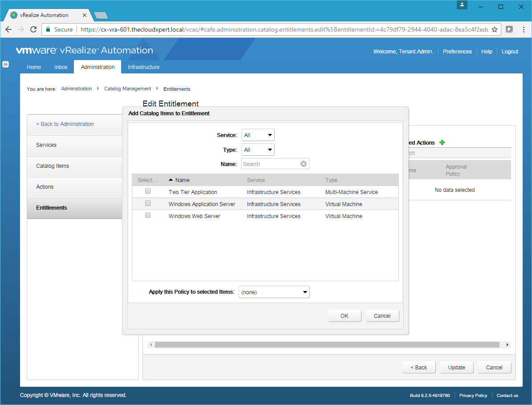Image resolution: width=532 pixels, height=405 pixels.
Task: Check the Two Tier Application checkbox
Action: (148, 191)
